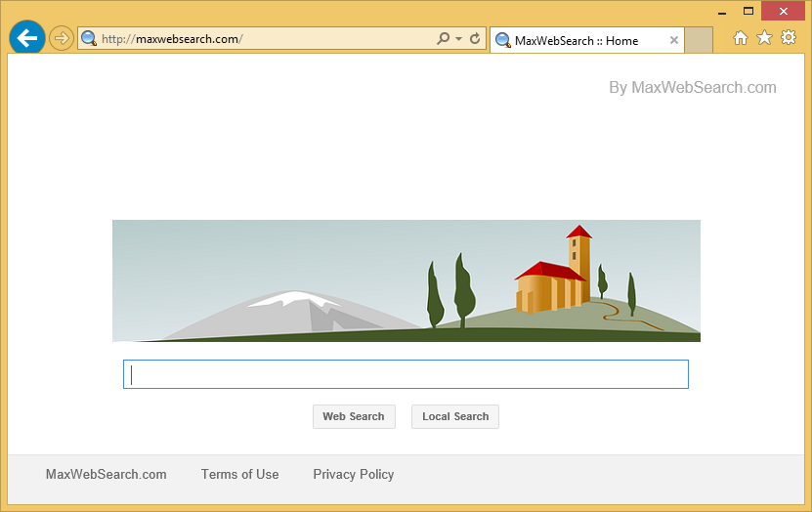Click the address bar URL field
This screenshot has height=512, width=812.
pos(264,39)
